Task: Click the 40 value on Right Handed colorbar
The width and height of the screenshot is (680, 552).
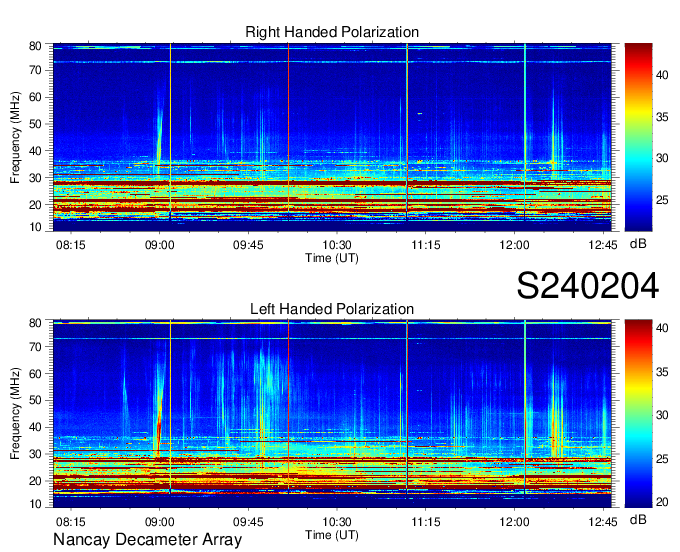Action: (x=662, y=75)
